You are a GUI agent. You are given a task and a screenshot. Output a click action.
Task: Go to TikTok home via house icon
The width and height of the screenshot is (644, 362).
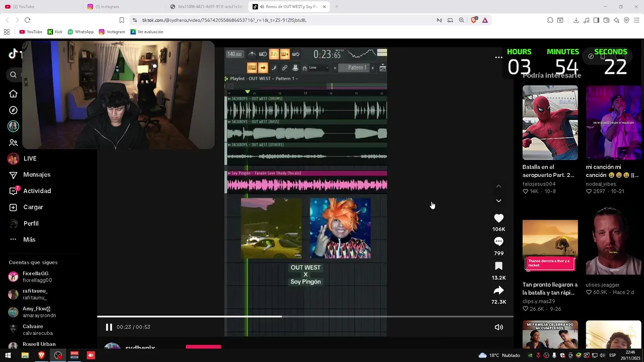pos(13,94)
